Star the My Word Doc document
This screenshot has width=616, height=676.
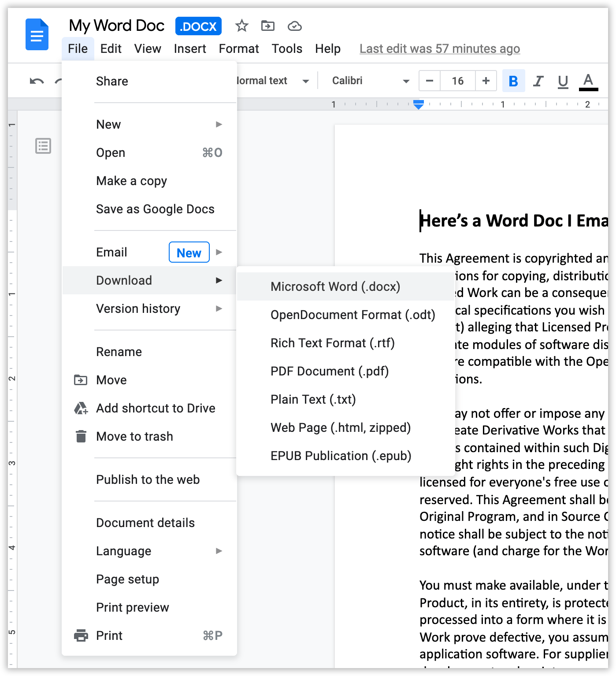coord(241,26)
